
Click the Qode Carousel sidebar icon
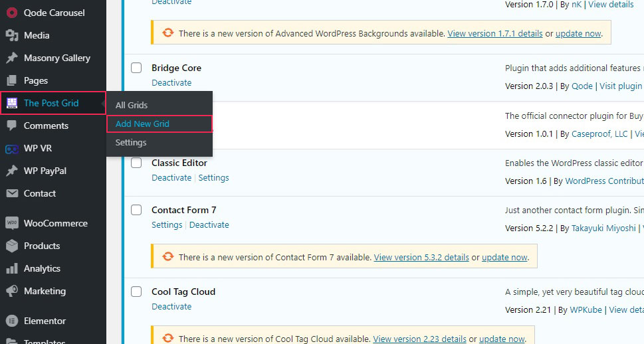[12, 13]
